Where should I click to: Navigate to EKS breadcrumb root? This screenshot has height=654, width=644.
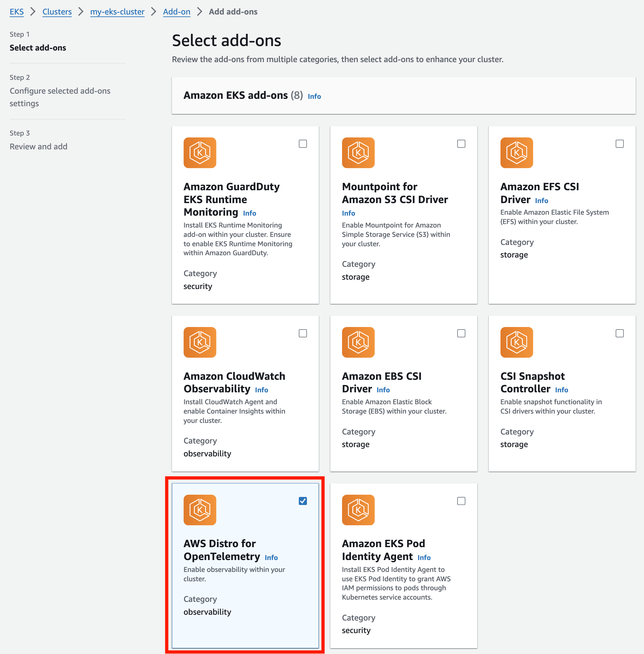click(x=16, y=12)
